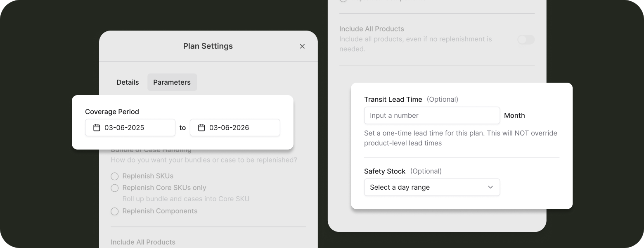Click the Coverage Period label
644x248 pixels.
[112, 112]
